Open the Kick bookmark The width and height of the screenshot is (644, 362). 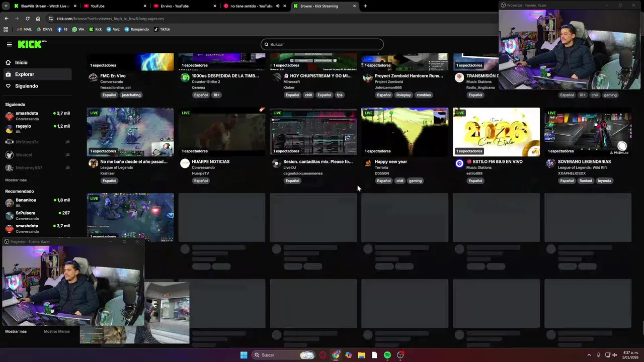(x=95, y=29)
